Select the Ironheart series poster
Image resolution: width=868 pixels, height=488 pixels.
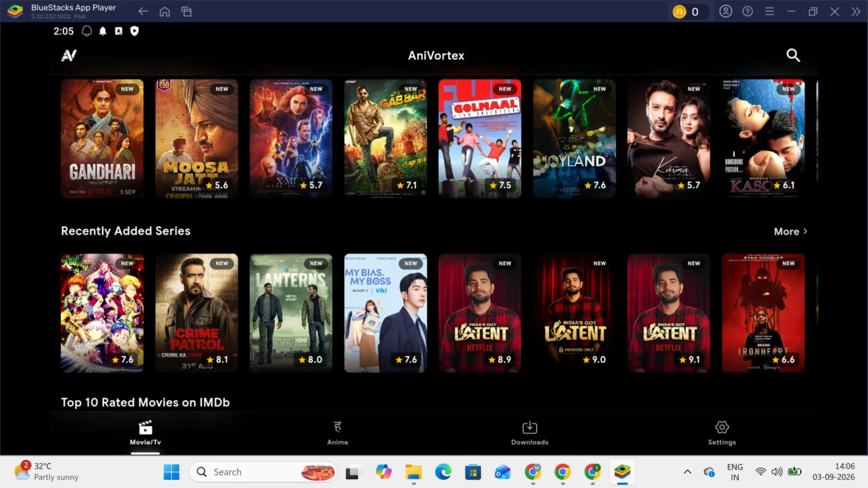pyautogui.click(x=763, y=313)
